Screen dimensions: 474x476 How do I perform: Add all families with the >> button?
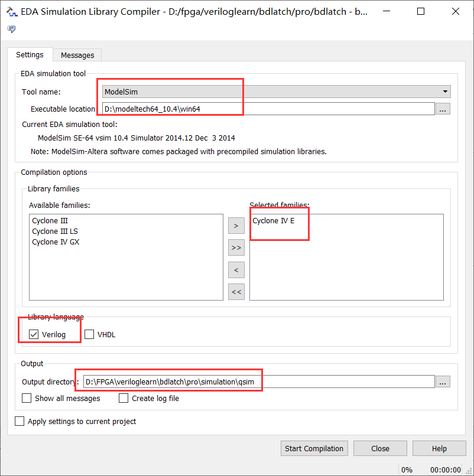click(x=236, y=247)
